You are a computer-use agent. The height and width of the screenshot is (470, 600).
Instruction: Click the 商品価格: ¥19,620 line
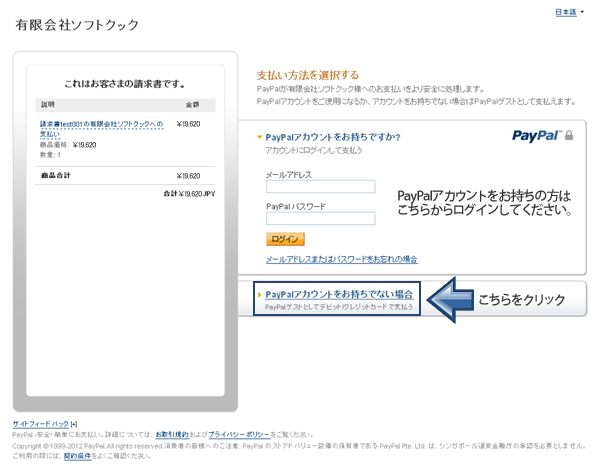coord(68,145)
